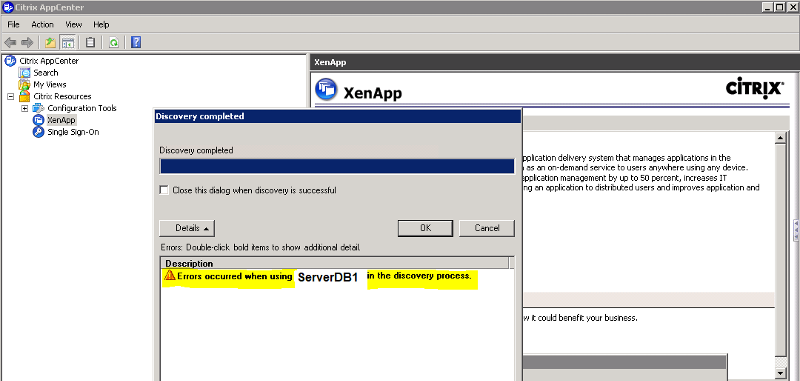Click the Description column header
The height and width of the screenshot is (381, 800).
coord(336,263)
